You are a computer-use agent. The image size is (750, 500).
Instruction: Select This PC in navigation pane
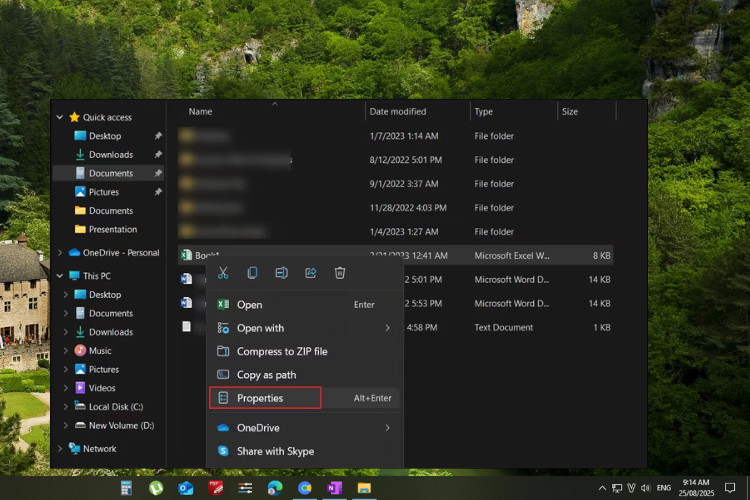(96, 276)
